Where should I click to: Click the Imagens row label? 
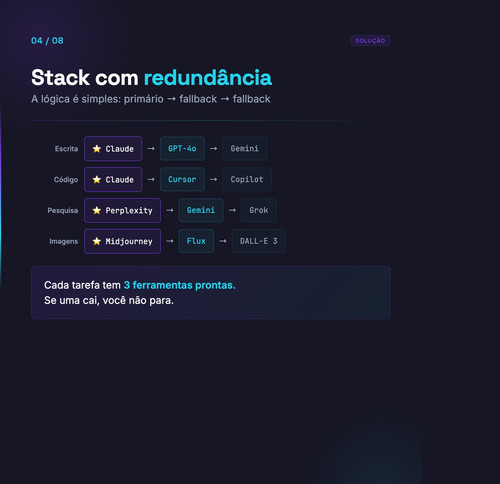point(64,241)
